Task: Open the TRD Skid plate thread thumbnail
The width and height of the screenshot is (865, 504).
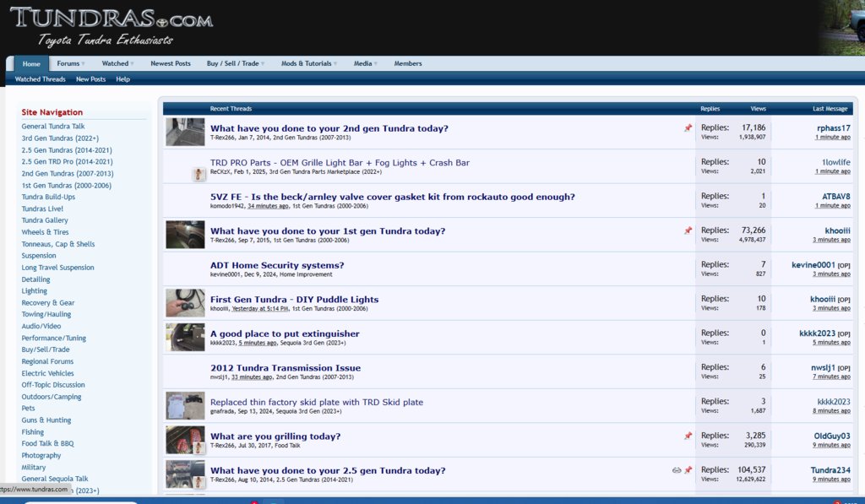Action: [185, 405]
